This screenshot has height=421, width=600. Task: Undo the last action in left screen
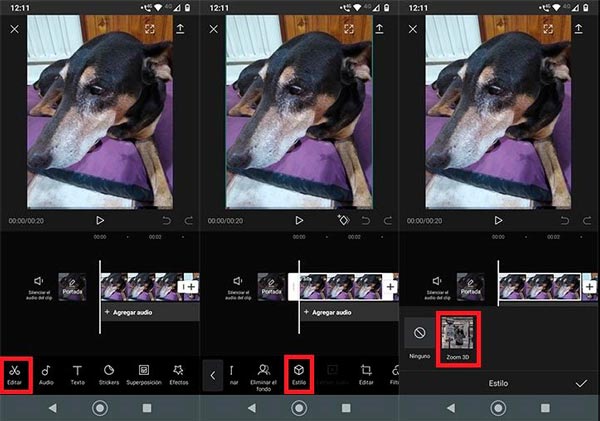[166, 220]
